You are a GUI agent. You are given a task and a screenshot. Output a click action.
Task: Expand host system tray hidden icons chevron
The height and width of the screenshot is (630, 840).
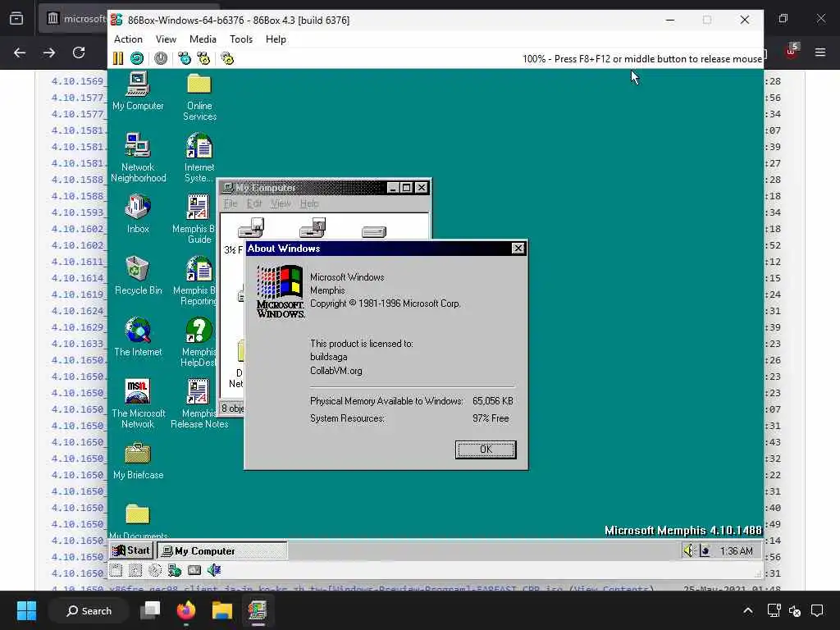748,610
